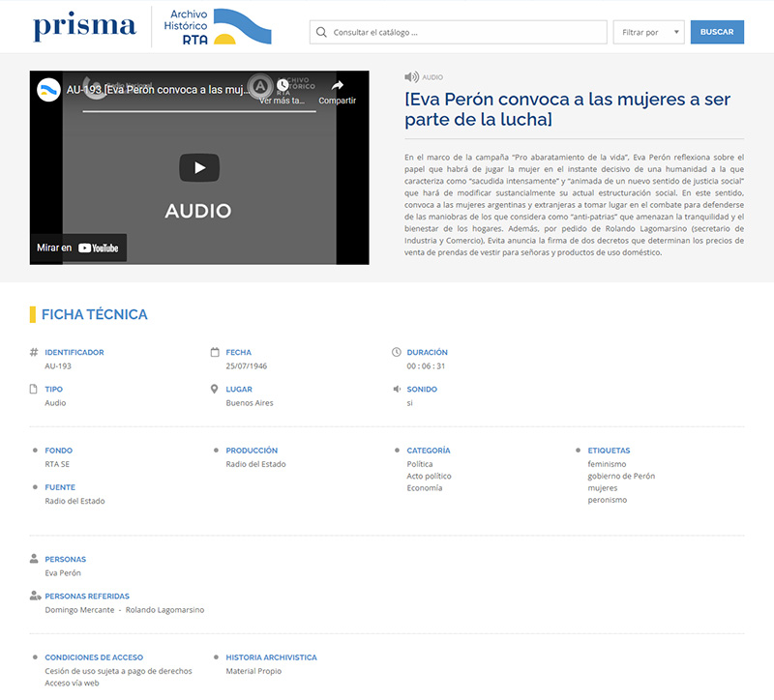Image resolution: width=774 pixels, height=700 pixels.
Task: Play the AU-193 YouTube video
Action: tap(199, 167)
